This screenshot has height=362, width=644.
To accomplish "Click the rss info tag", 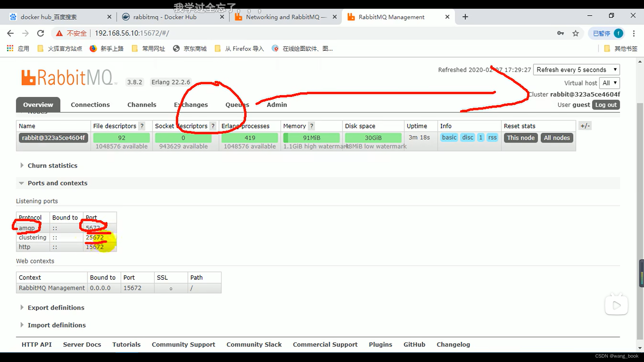I will 492,137.
